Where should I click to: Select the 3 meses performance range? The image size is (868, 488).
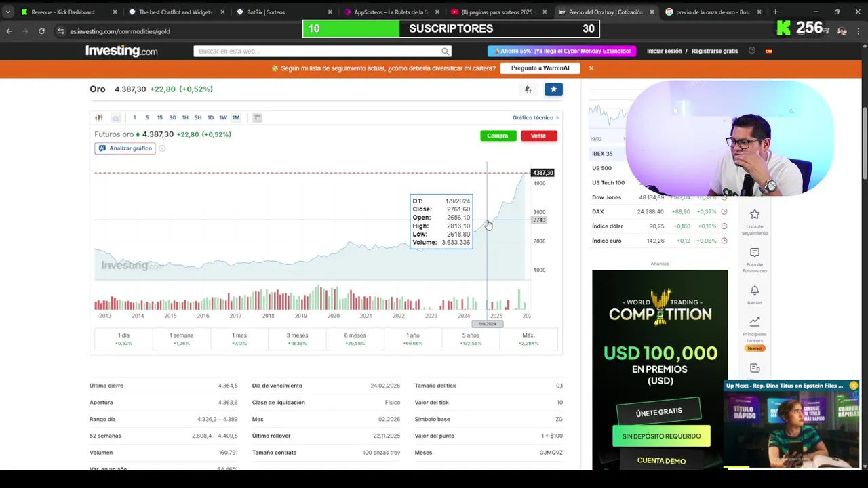[x=297, y=339]
